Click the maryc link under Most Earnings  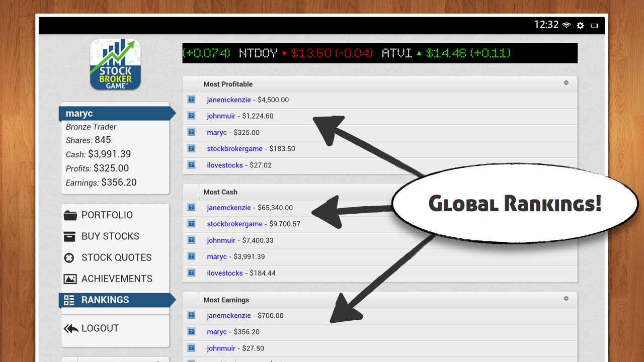click(x=217, y=332)
